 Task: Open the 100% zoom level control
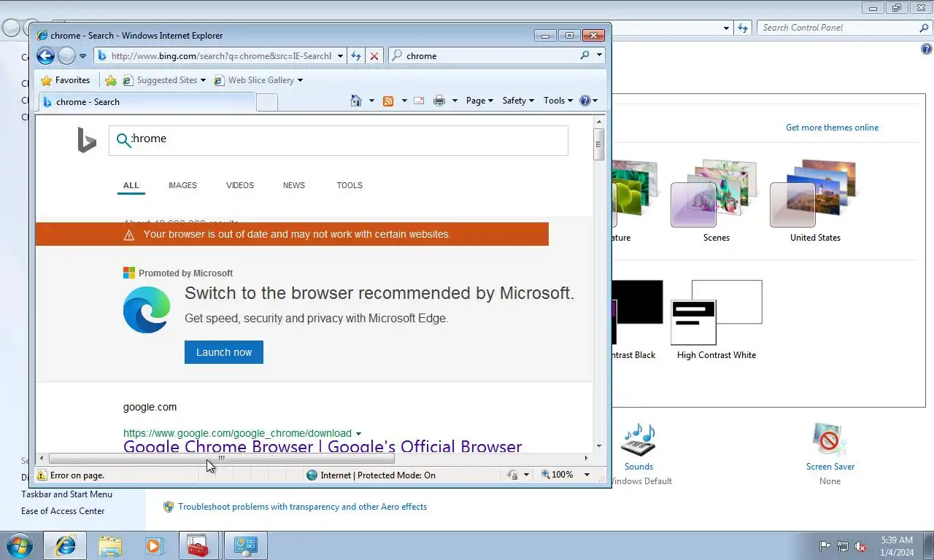(x=565, y=475)
